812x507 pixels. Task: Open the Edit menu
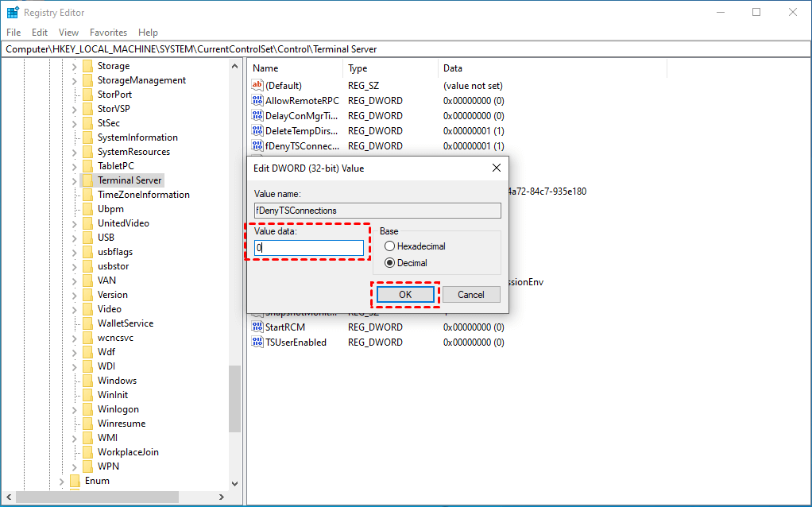click(x=40, y=33)
